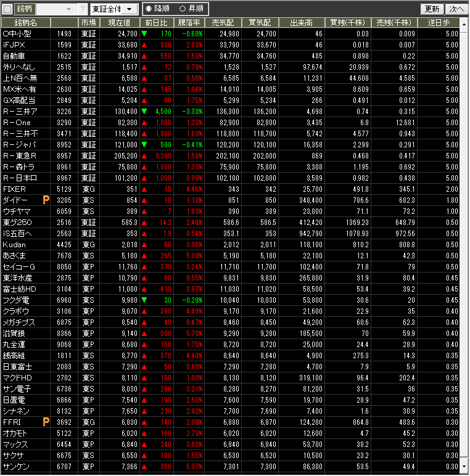Click the green down arrow in R-三井ア row
The width and height of the screenshot is (470, 476).
pos(144,112)
